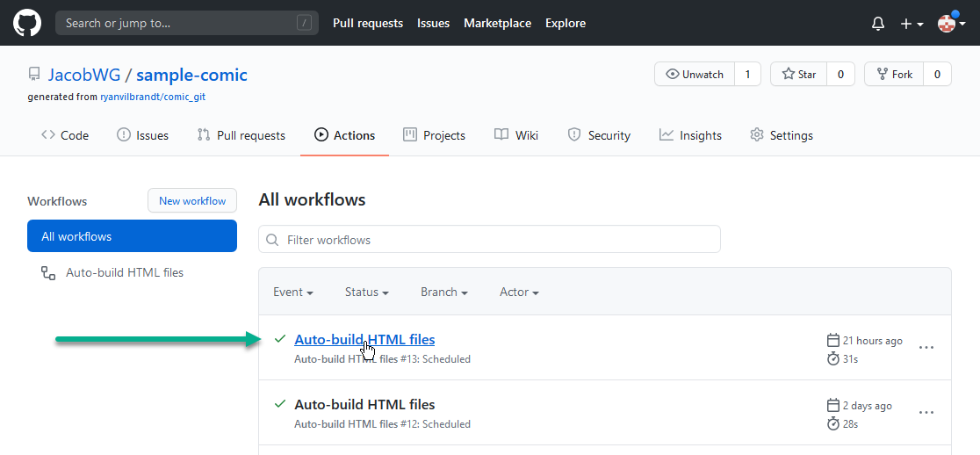Screen dimensions: 980x455
Task: Select All workflows in sidebar
Action: (132, 236)
